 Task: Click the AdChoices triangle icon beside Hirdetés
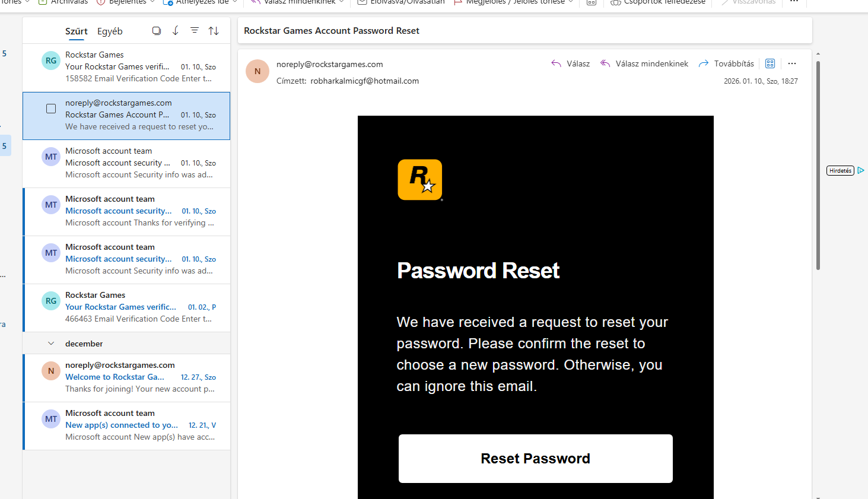click(x=860, y=170)
